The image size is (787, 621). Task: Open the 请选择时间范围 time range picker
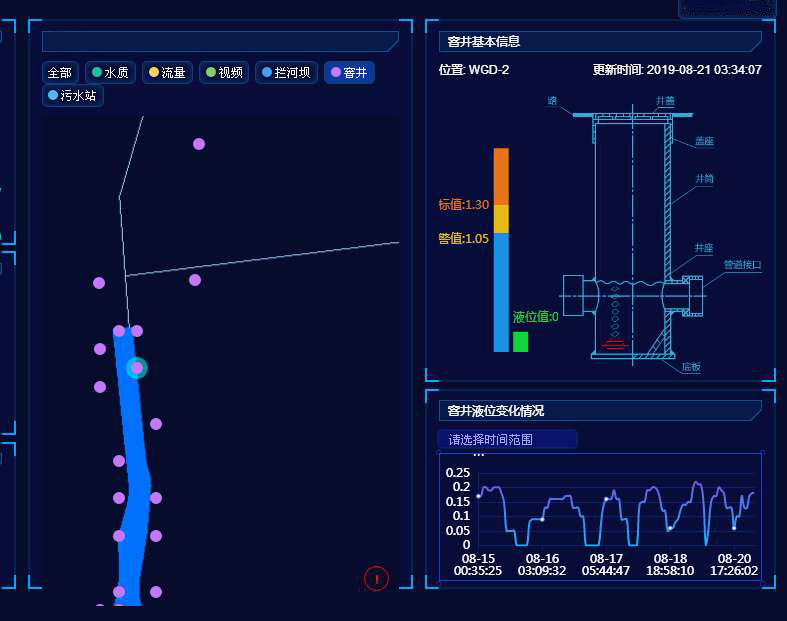[507, 439]
